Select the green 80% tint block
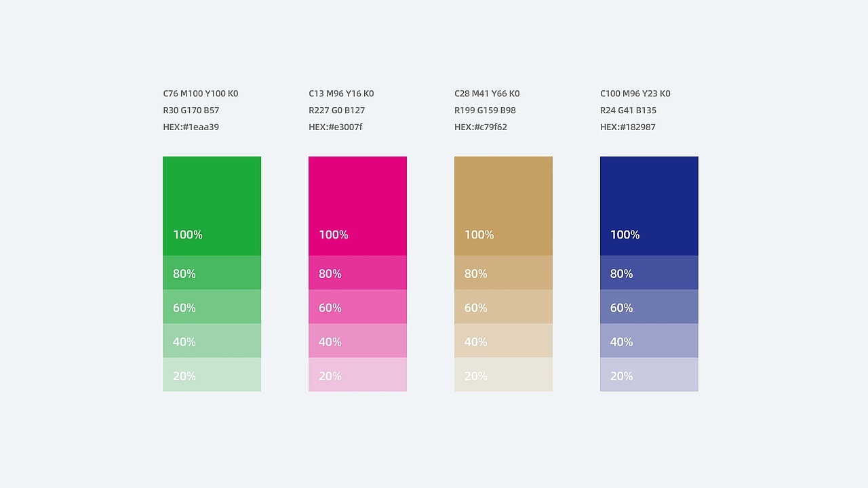This screenshot has width=868, height=488. coord(212,272)
